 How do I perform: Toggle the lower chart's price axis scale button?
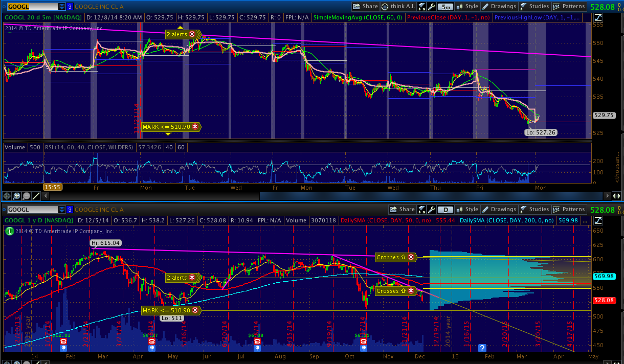597,220
